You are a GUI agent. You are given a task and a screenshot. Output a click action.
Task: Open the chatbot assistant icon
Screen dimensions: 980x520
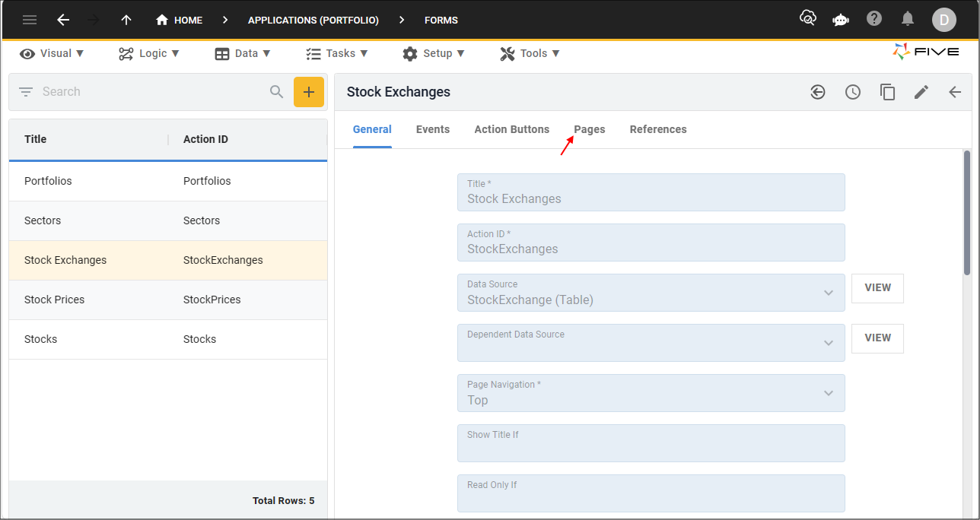841,19
